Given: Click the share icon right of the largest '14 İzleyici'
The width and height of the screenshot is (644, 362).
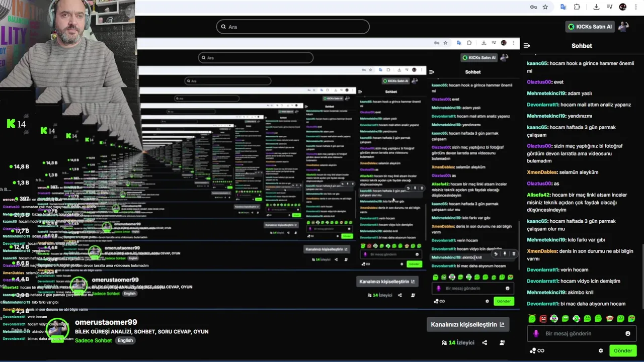Looking at the screenshot, I should [x=485, y=342].
